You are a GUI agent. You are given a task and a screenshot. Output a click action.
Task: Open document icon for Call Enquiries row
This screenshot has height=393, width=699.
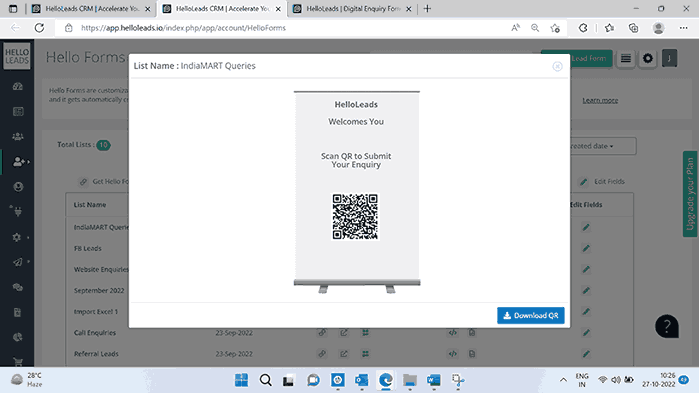[472, 332]
